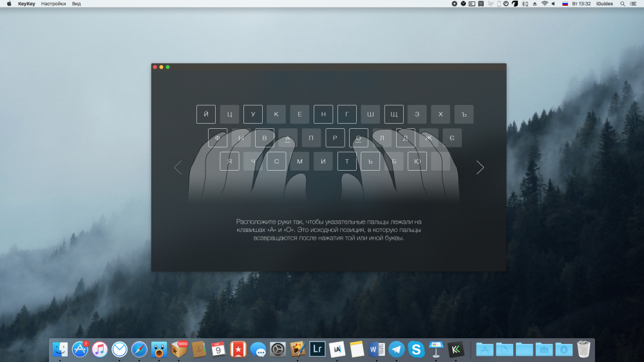Open Safari browser in the Dock

click(x=139, y=349)
